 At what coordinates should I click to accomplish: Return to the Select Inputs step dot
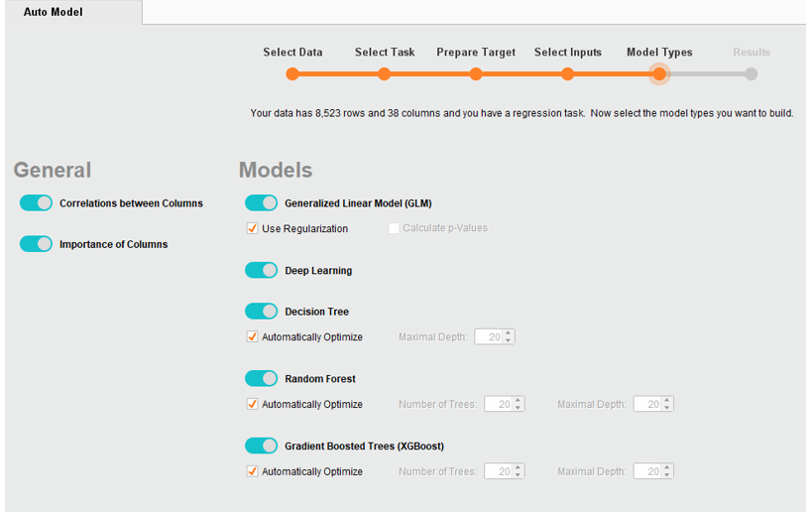tap(567, 74)
